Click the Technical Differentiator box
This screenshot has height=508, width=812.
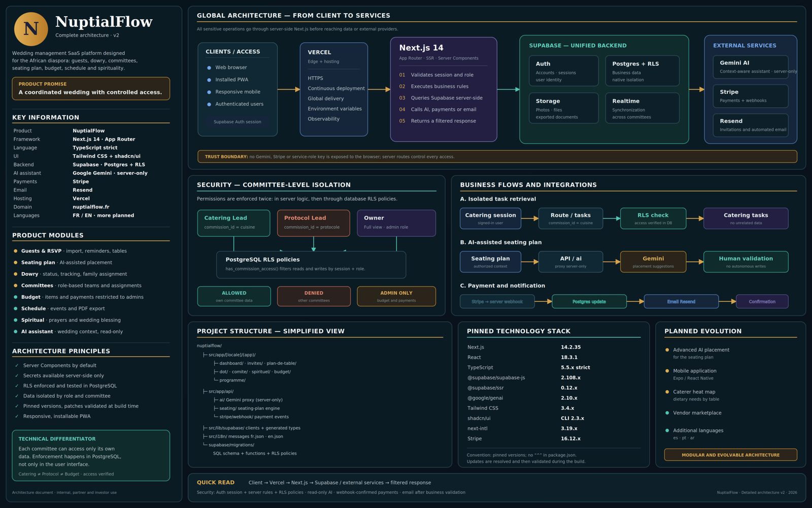pos(91,456)
